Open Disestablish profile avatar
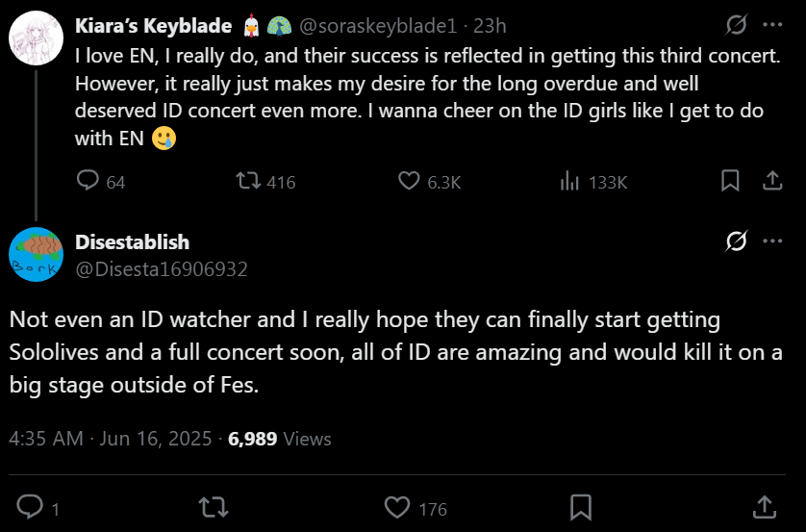The height and width of the screenshot is (532, 806). [37, 255]
